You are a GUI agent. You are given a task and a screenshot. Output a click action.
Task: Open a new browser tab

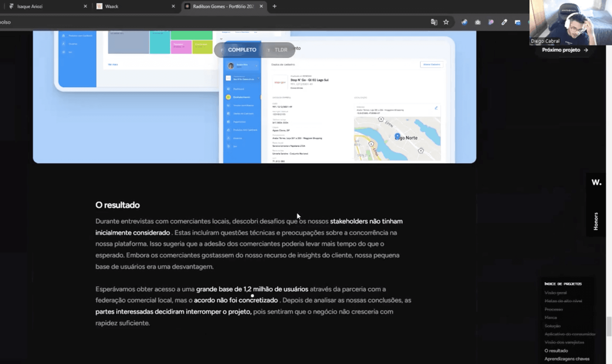(274, 6)
